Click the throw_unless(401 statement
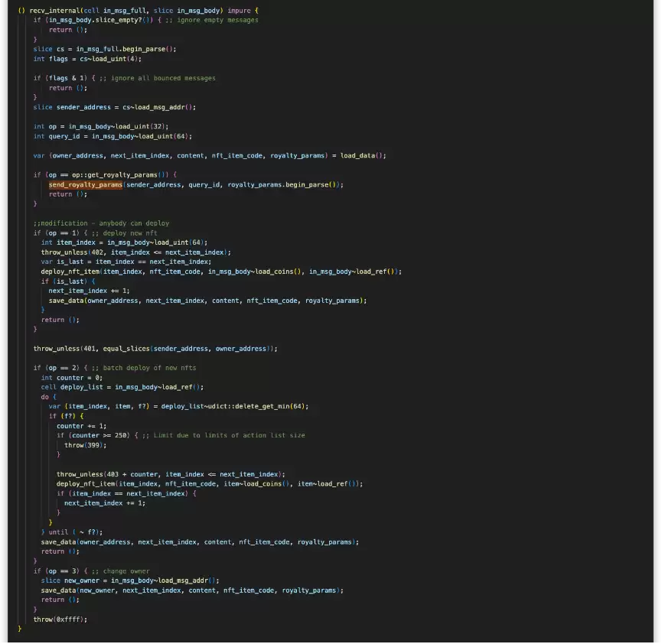 [65, 349]
